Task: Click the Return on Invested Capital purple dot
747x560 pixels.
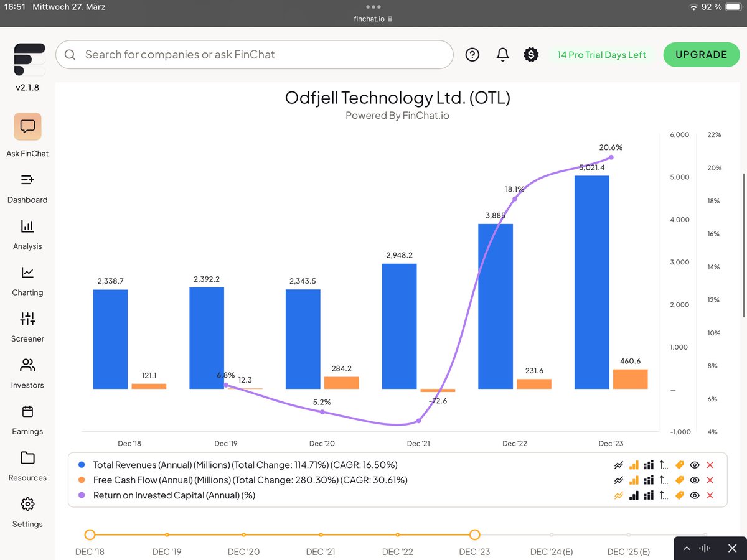Action: click(x=82, y=496)
